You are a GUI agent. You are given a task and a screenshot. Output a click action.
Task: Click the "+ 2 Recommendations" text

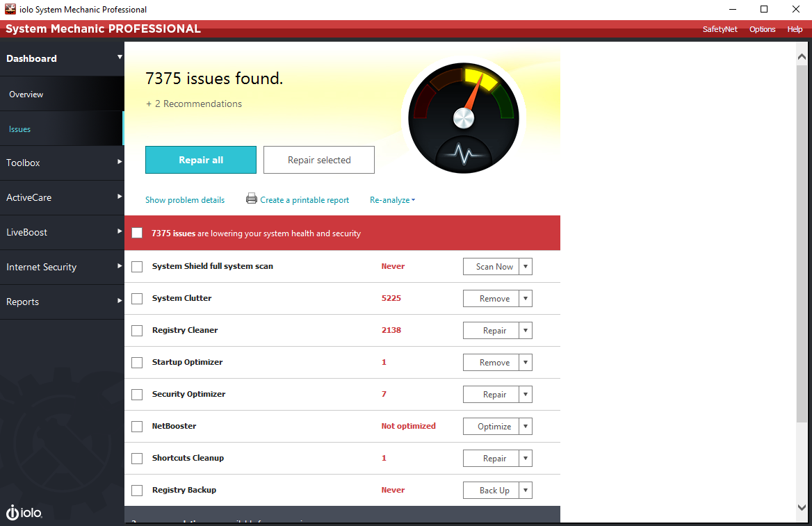point(194,104)
